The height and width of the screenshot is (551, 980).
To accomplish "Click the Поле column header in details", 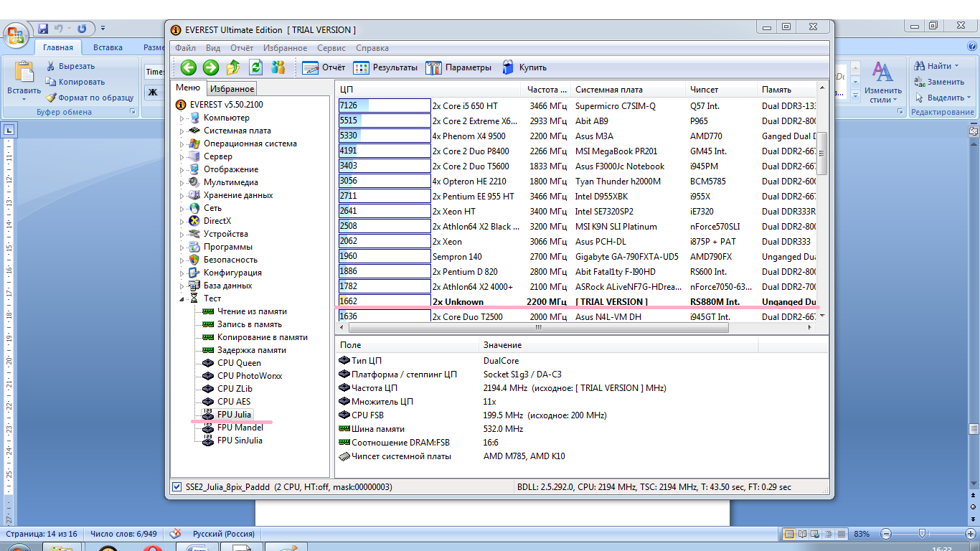I will [407, 346].
